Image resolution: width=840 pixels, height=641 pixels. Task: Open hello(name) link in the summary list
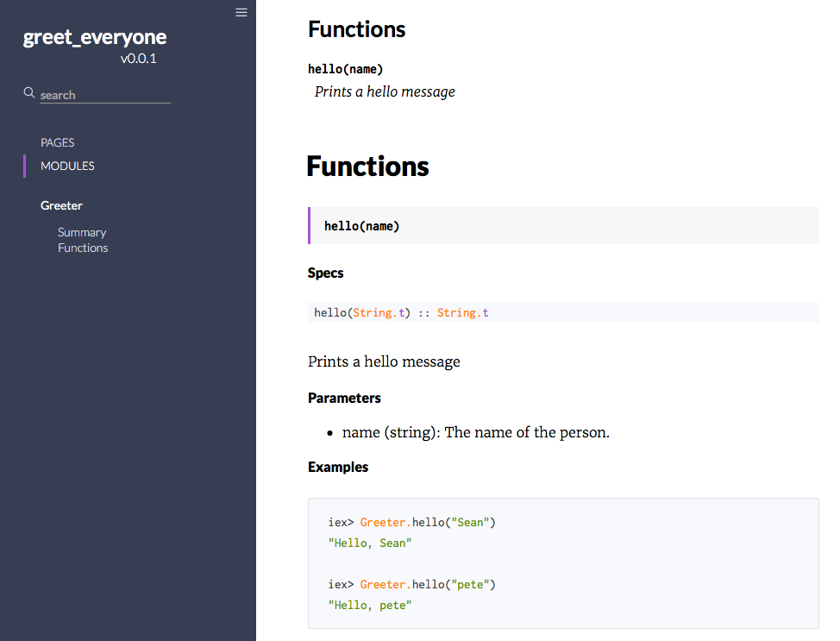[x=345, y=69]
